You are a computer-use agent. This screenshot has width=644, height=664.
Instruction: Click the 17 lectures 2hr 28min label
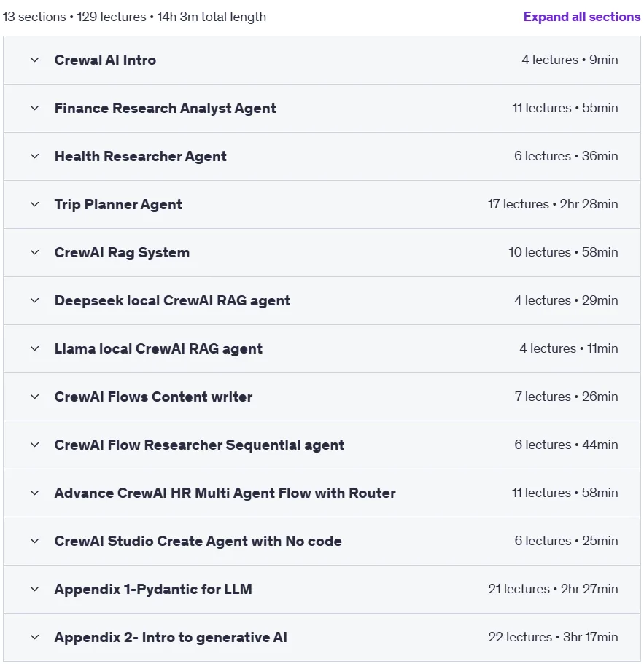[553, 204]
